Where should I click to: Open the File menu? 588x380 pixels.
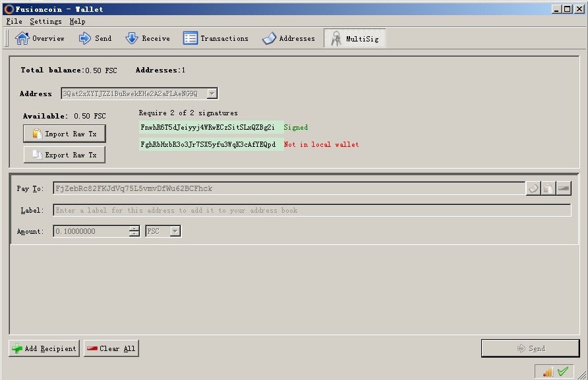[15, 21]
